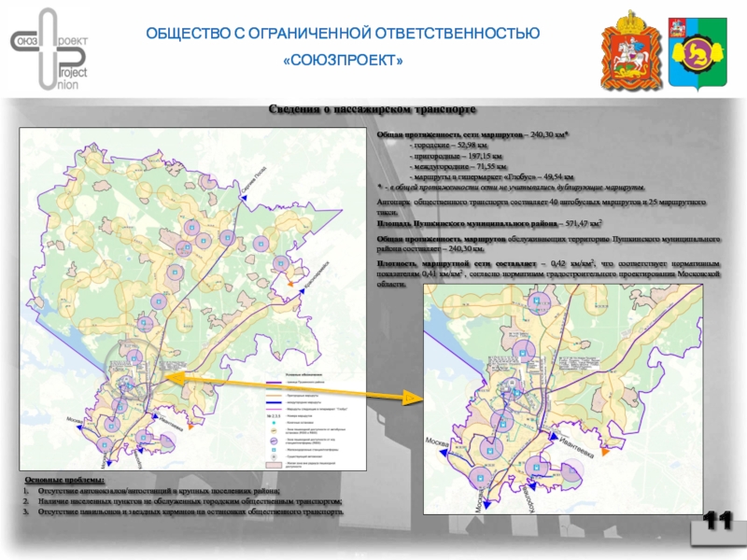Click the "Красноармейск" label on the main map
Viewport: 747px width, 560px height.
[x=316, y=275]
